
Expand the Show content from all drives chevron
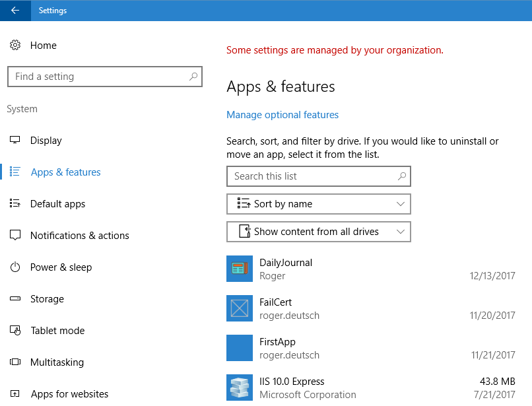click(x=401, y=232)
